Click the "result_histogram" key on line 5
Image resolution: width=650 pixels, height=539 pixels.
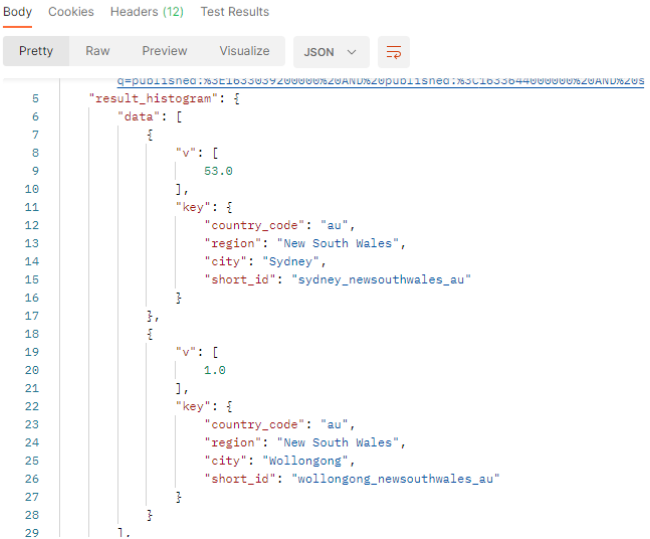point(153,99)
